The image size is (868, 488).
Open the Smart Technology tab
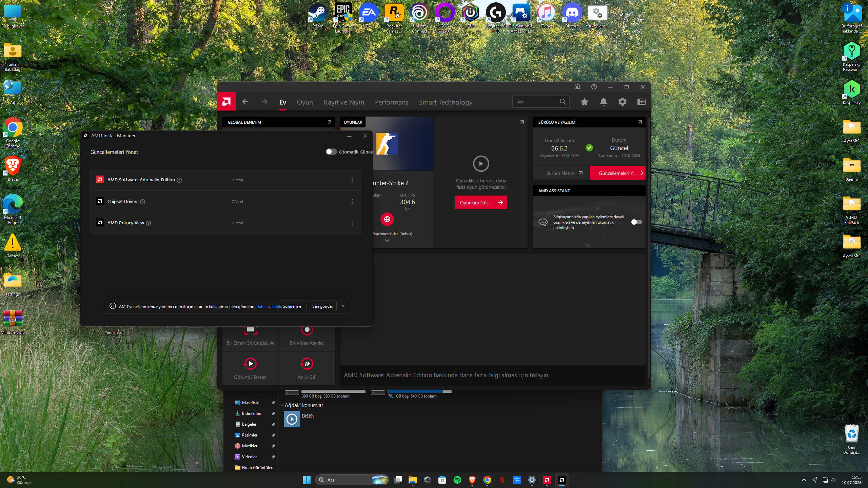pos(446,102)
